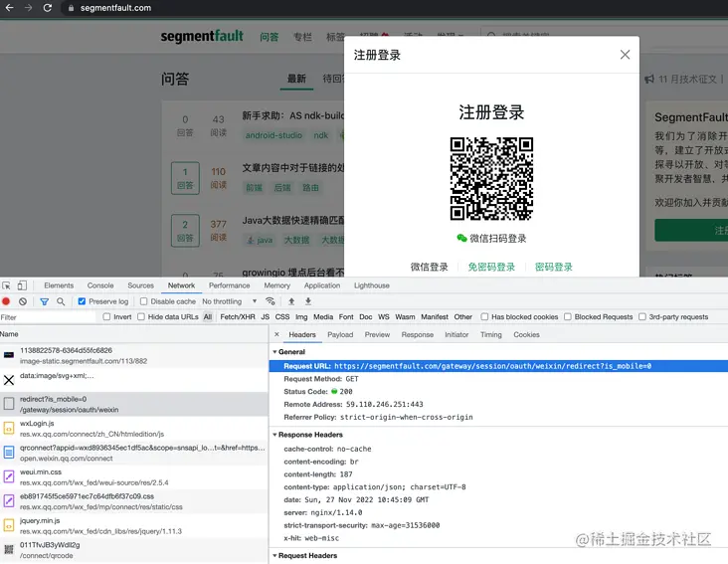Viewport: 728px width, 564px height.
Task: Open the Application tab
Action: pos(322,285)
